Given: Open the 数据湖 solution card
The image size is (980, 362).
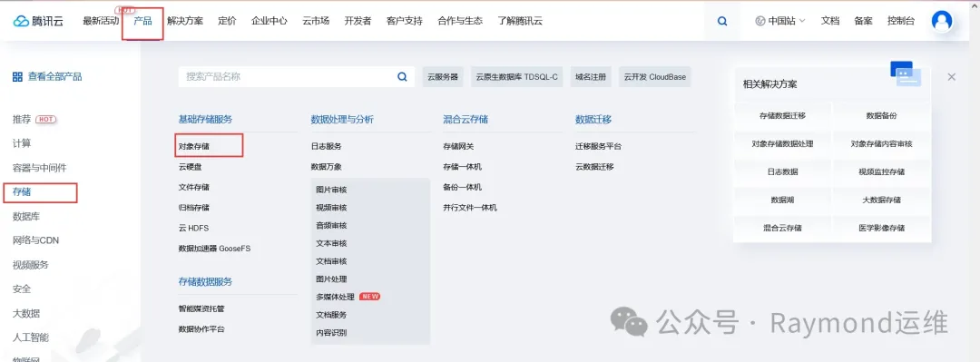Looking at the screenshot, I should [782, 201].
